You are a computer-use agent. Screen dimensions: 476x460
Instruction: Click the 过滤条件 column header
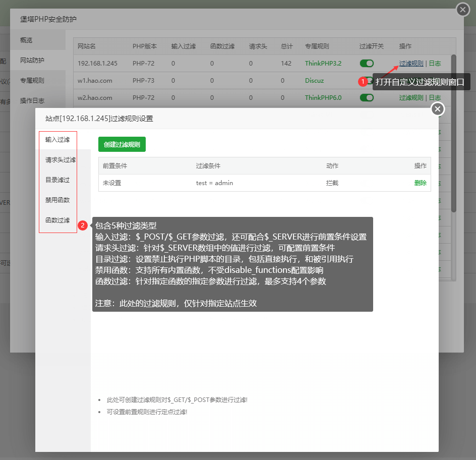click(208, 166)
